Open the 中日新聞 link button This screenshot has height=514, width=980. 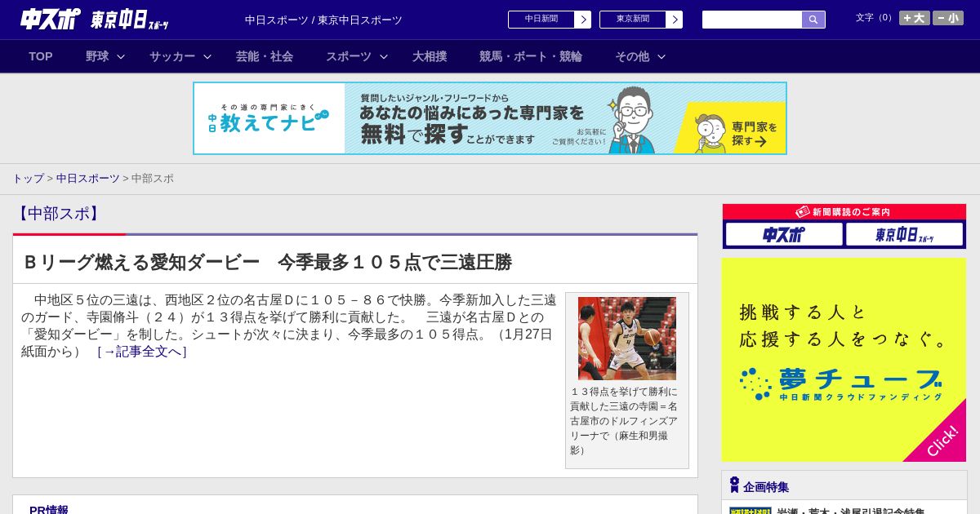(541, 20)
